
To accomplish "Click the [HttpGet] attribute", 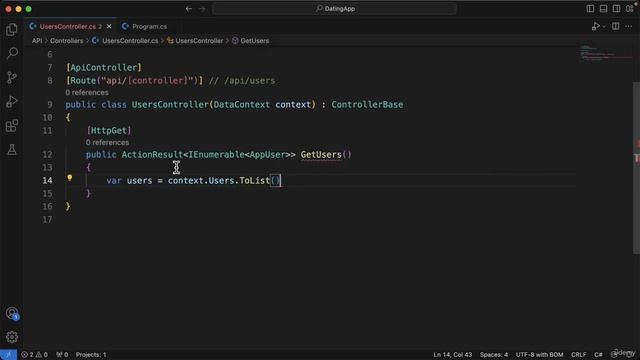I will (x=109, y=131).
